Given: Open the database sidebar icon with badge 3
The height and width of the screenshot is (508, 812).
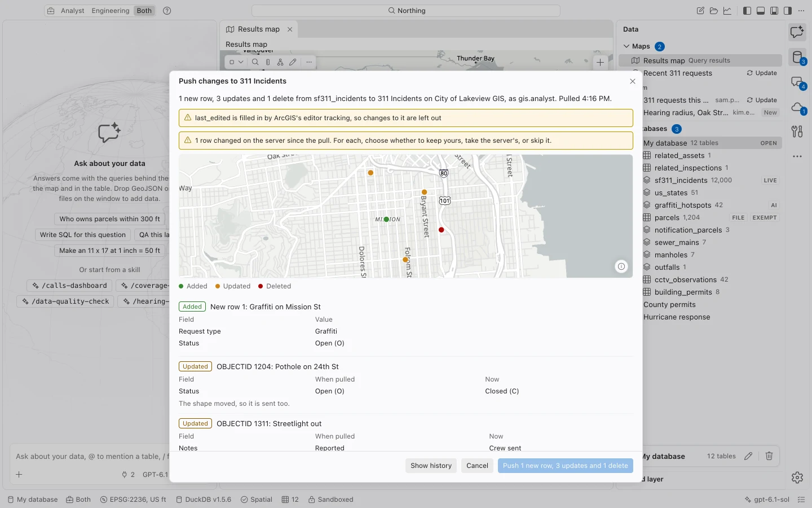Looking at the screenshot, I should click(797, 57).
